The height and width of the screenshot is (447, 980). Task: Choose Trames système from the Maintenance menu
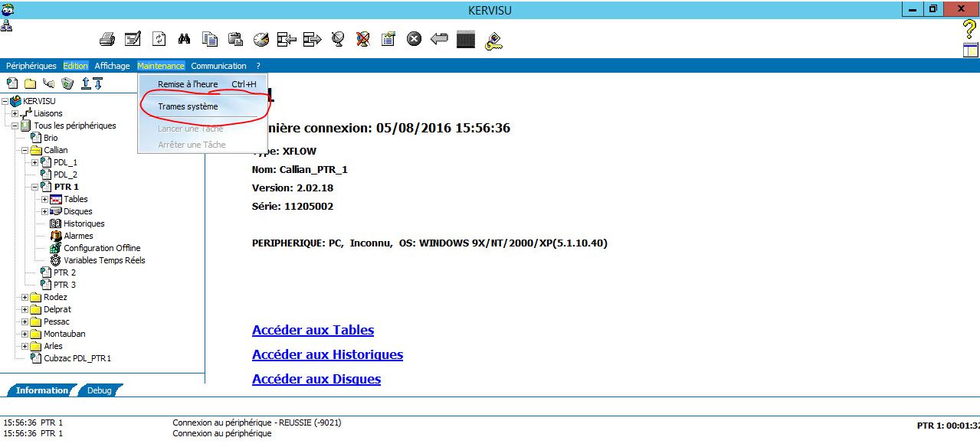[x=188, y=106]
